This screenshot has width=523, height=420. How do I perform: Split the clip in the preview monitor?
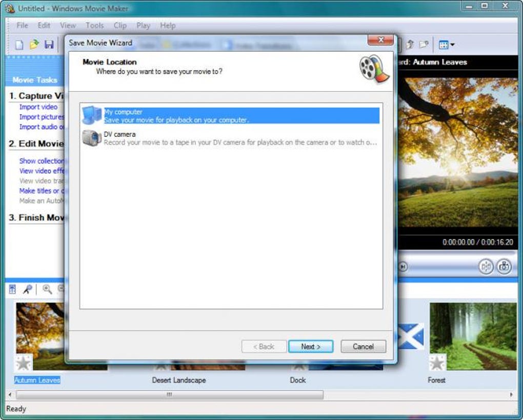point(486,267)
